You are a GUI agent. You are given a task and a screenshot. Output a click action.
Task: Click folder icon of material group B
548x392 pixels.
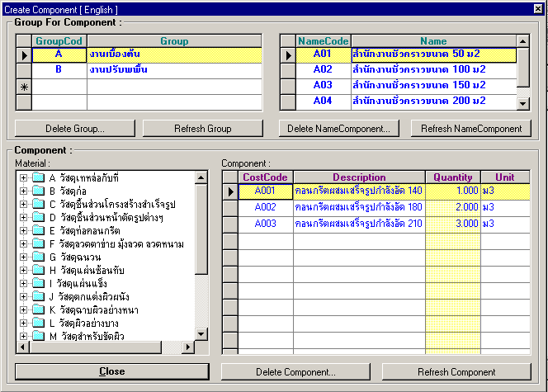(39, 191)
